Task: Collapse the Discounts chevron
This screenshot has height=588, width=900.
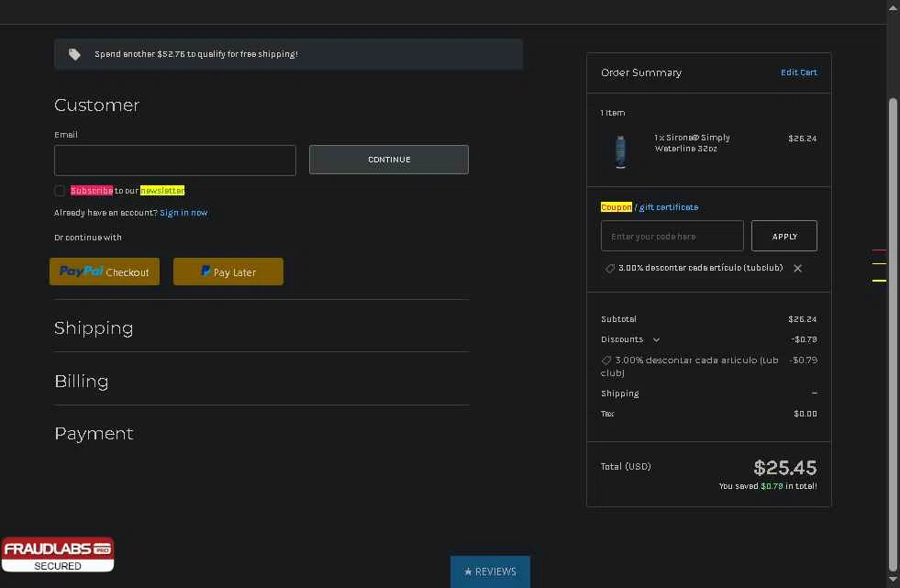Action: point(656,339)
